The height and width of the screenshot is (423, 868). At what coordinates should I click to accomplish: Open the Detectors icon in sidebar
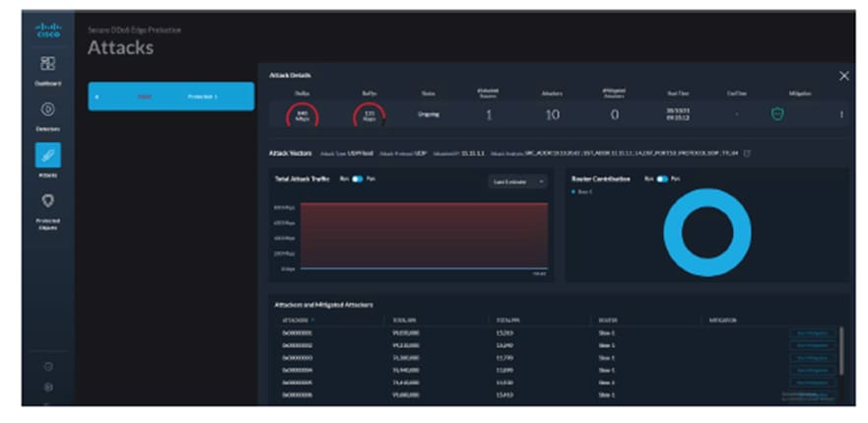click(47, 108)
